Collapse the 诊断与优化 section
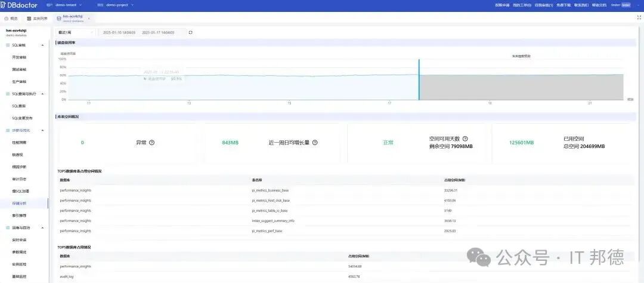Image resolution: width=644 pixels, height=283 pixels. pos(43,130)
